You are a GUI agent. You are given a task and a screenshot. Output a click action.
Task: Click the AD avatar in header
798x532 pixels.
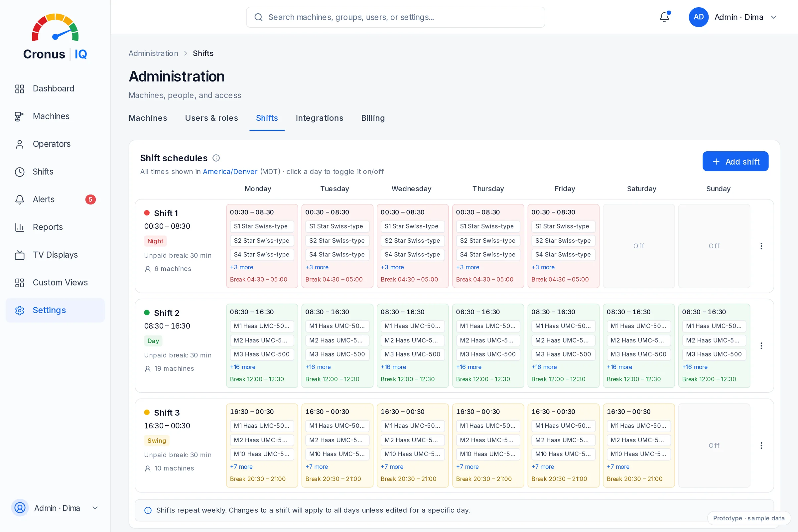[x=698, y=17]
